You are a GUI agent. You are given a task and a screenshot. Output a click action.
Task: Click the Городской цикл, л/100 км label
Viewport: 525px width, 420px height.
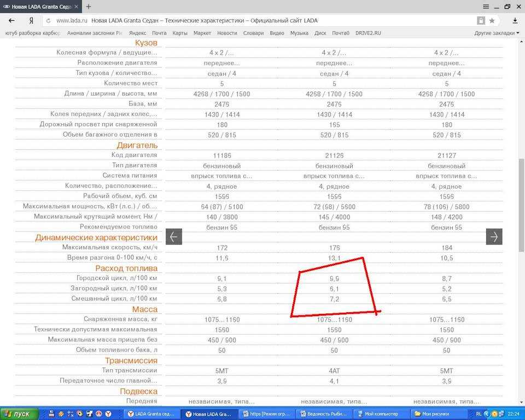coord(116,278)
